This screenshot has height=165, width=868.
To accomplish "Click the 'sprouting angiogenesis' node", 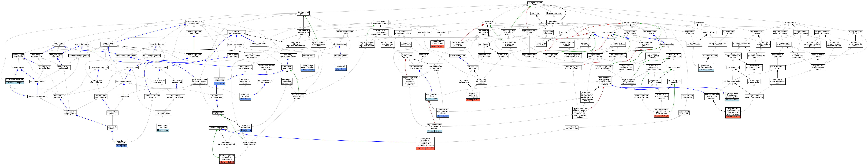I will [218, 128].
